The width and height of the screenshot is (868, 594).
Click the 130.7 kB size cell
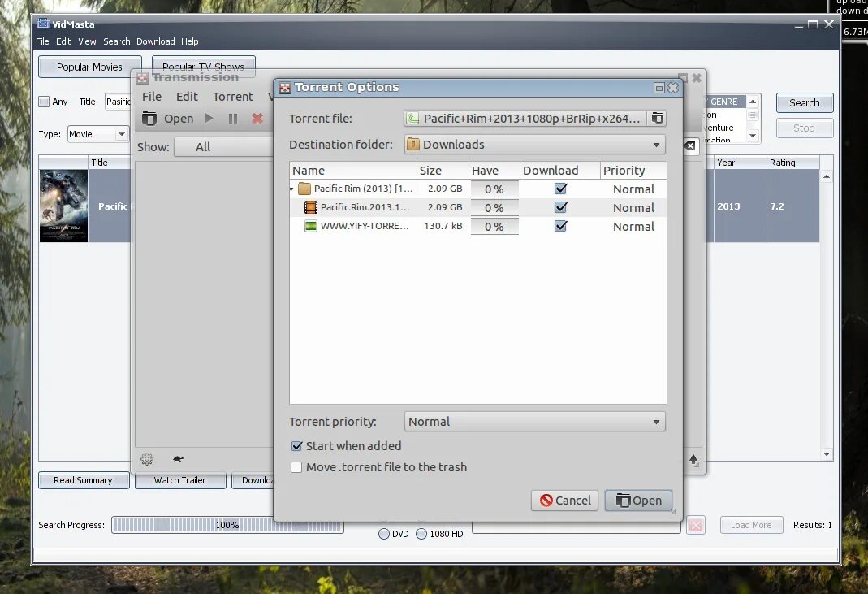coord(443,226)
